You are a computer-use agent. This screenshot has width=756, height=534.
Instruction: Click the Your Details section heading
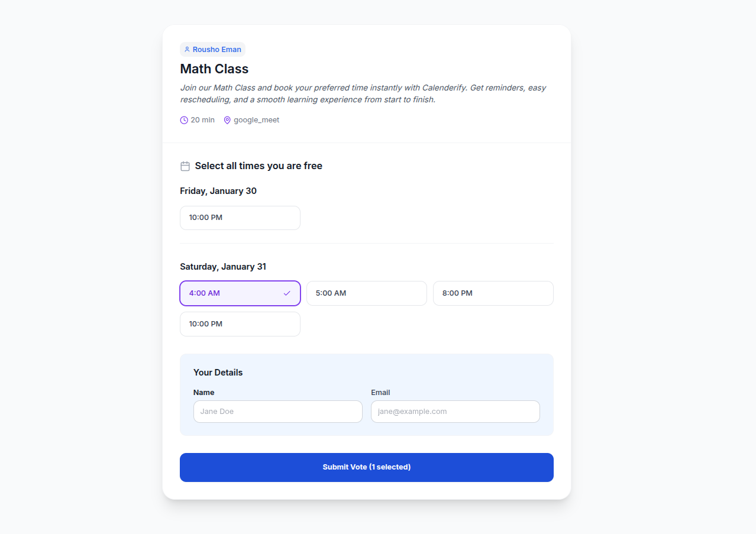pos(218,373)
